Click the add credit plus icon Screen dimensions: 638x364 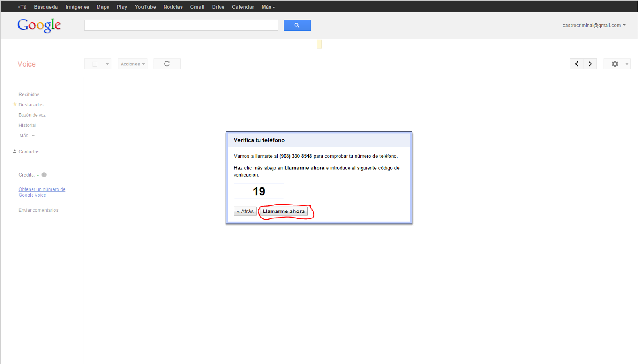point(44,175)
